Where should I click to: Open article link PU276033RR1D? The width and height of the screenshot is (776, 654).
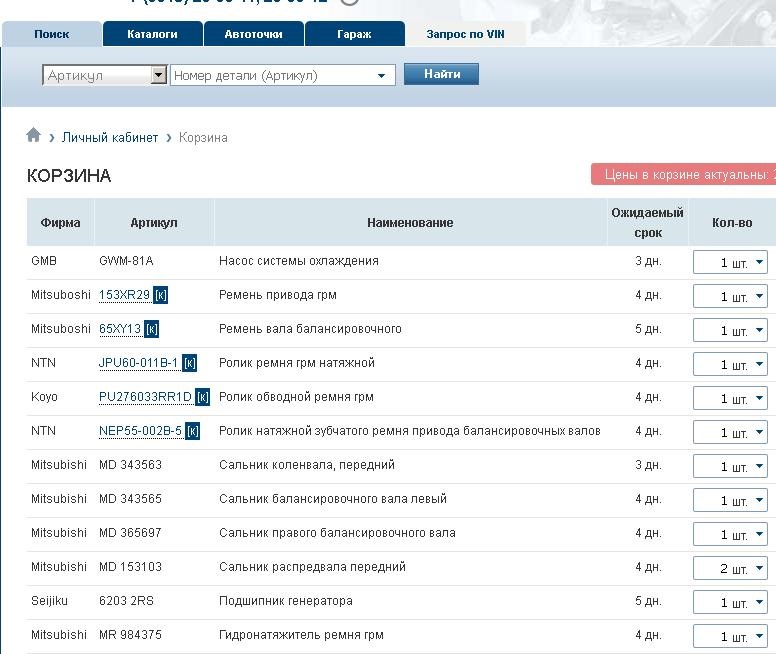click(145, 397)
